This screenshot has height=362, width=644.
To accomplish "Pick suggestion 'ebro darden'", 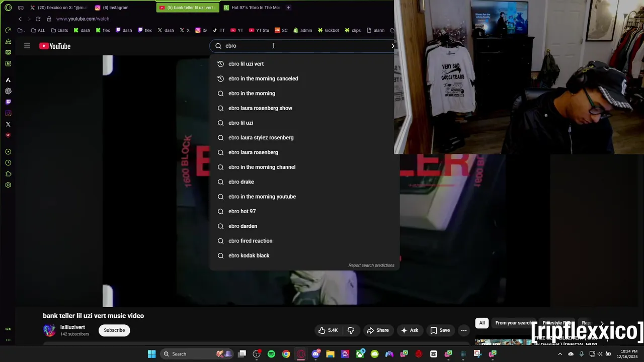I will point(304,226).
